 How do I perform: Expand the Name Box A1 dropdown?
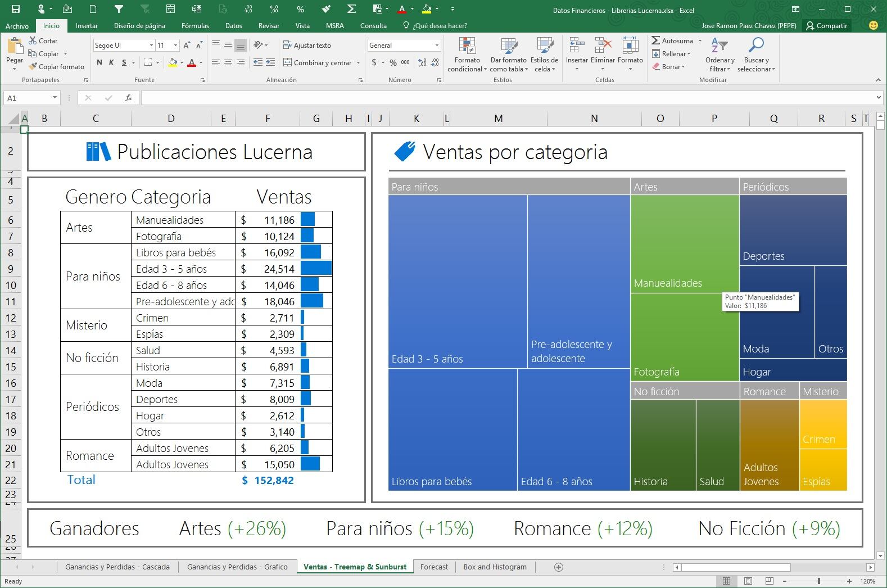coord(55,98)
